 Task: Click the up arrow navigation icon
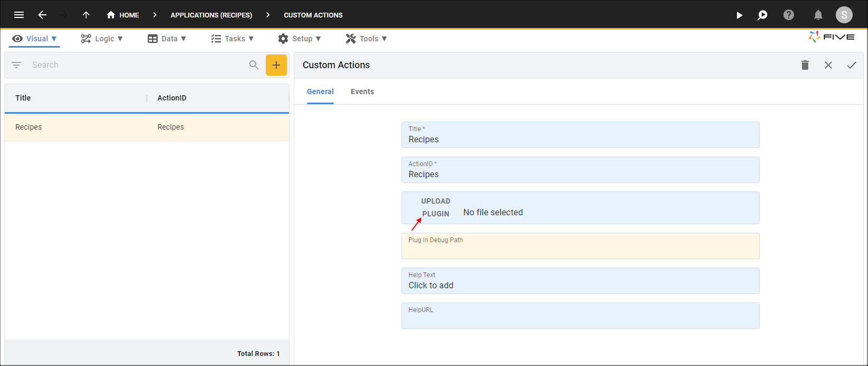point(86,15)
